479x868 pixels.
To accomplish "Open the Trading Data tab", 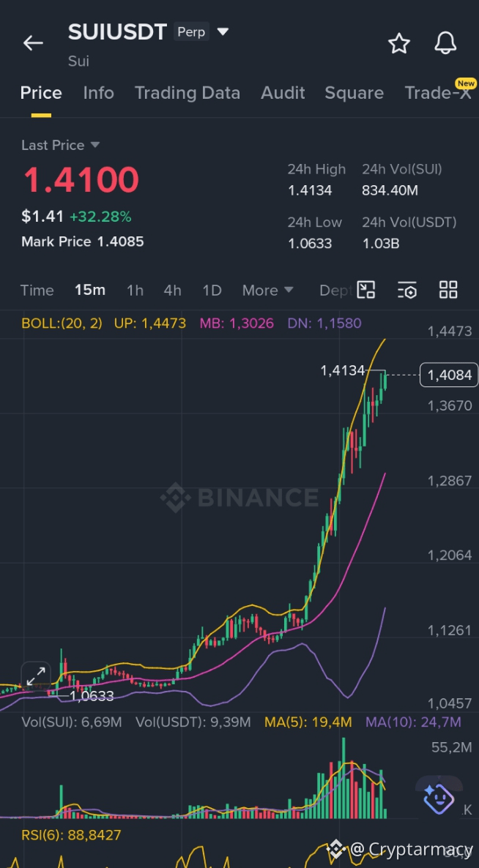I will [x=187, y=93].
